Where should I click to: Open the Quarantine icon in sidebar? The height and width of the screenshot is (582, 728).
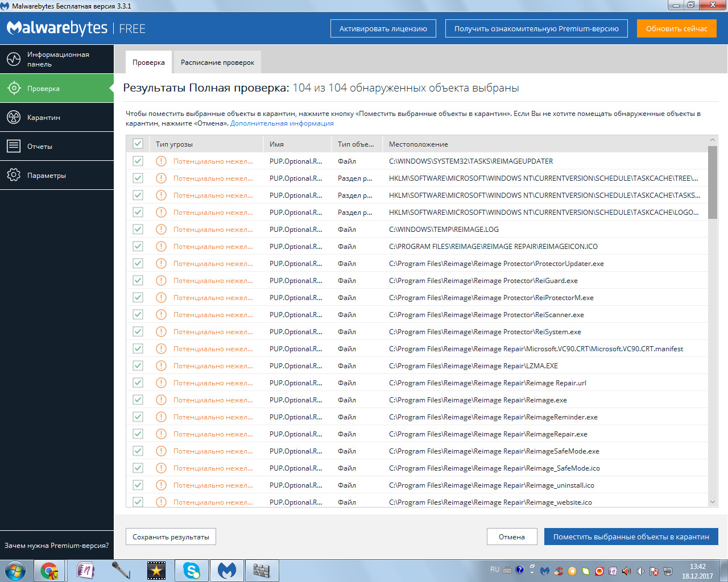(14, 117)
